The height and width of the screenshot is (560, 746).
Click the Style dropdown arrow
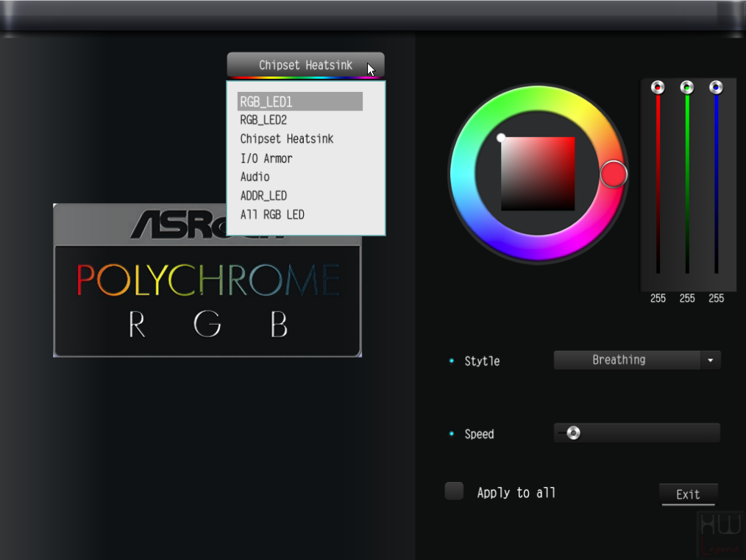710,360
